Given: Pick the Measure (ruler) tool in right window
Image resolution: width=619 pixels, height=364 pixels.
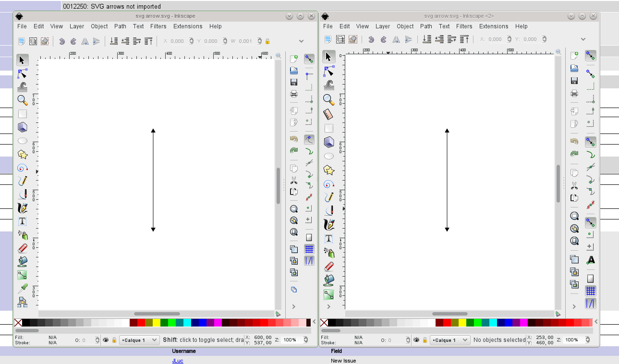Looking at the screenshot, I should (328, 114).
